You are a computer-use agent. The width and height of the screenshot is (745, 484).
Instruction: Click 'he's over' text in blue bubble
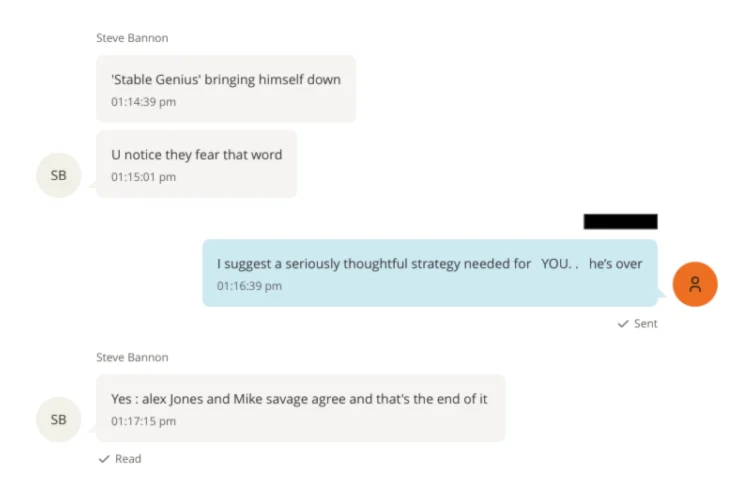click(x=615, y=264)
